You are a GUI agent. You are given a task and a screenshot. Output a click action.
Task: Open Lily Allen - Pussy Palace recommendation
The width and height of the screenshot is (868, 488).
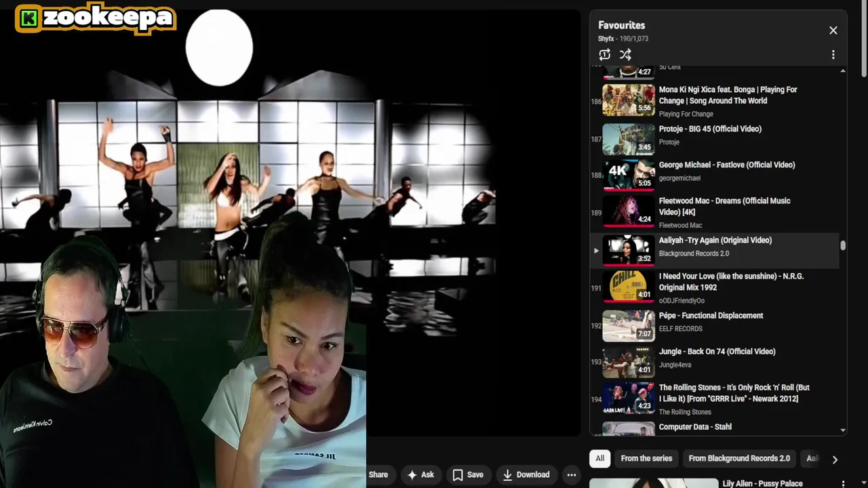(762, 483)
